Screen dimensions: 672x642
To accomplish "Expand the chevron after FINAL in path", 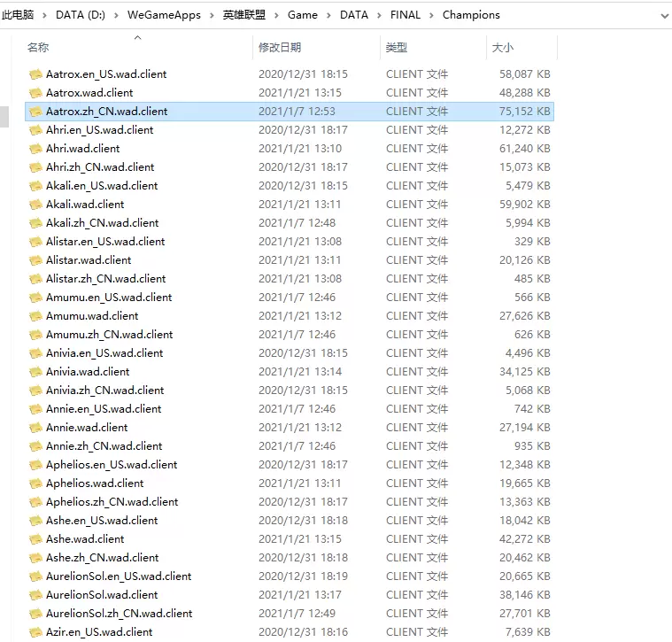I will point(431,15).
